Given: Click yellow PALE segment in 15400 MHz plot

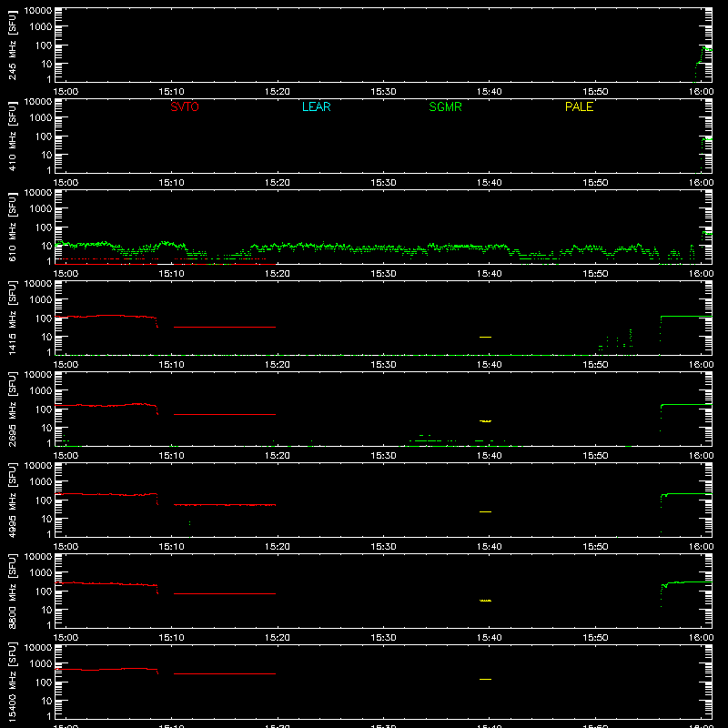Looking at the screenshot, I should pos(485,679).
